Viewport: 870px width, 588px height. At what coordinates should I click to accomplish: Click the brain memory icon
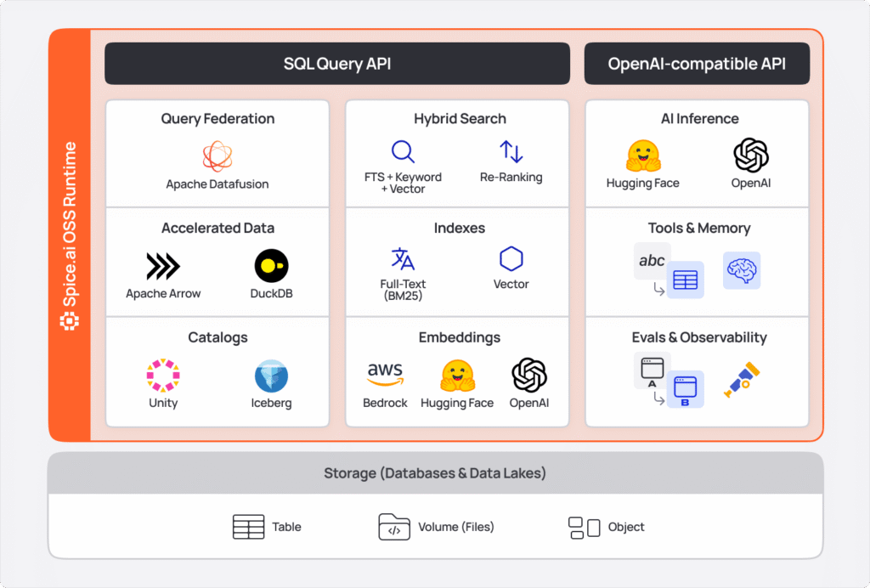(741, 270)
